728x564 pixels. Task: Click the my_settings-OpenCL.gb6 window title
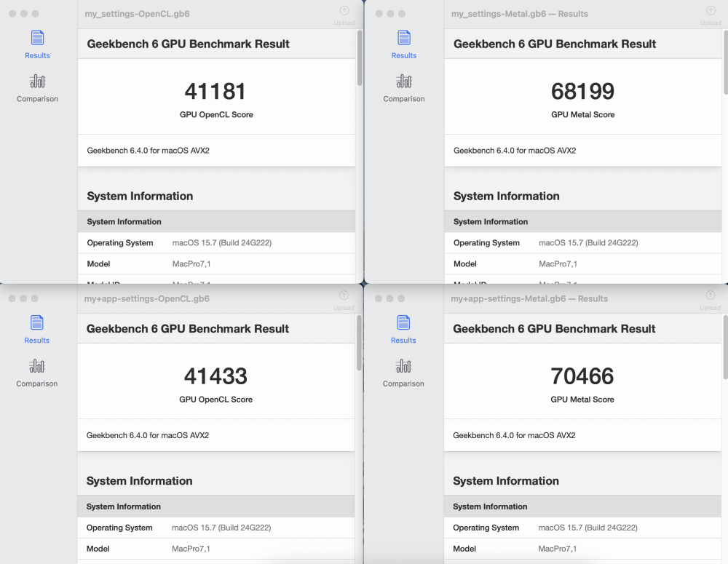137,14
